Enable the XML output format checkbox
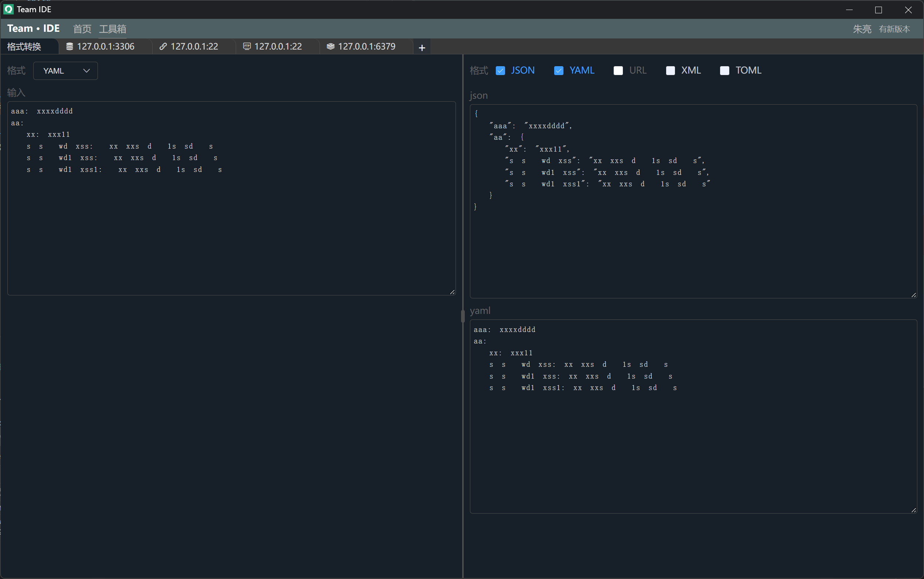Viewport: 924px width, 579px height. [x=670, y=71]
